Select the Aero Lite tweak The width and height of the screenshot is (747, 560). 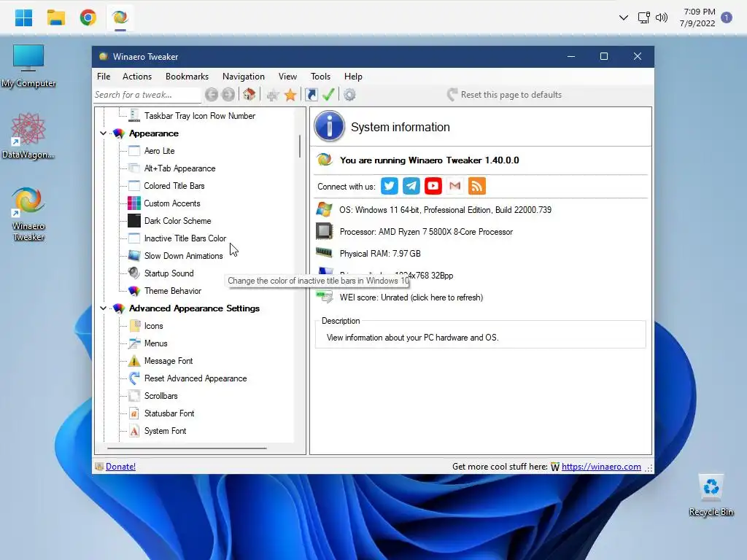(x=160, y=151)
